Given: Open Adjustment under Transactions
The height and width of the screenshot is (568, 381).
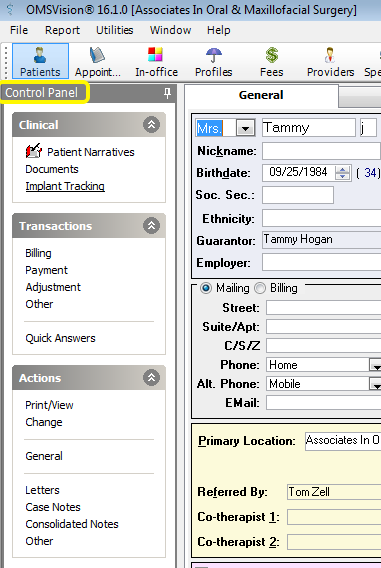Looking at the screenshot, I should [x=53, y=287].
